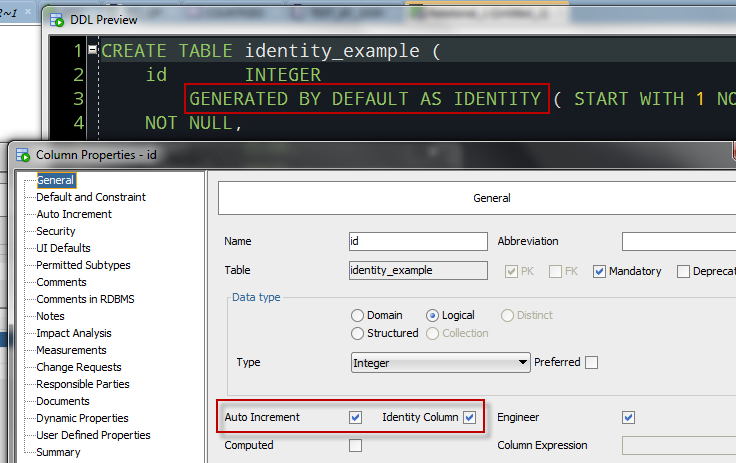Toggle the Engineer checkbox
Screen dimensions: 736x463
(x=629, y=417)
